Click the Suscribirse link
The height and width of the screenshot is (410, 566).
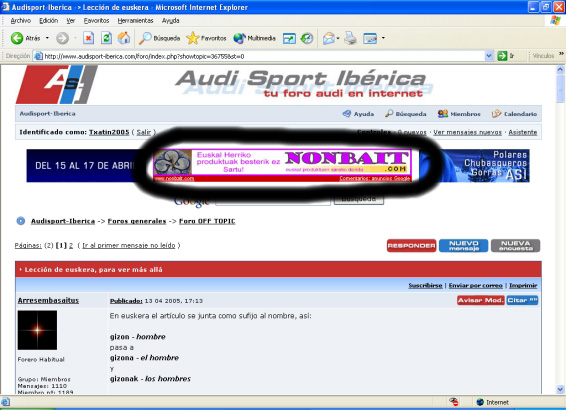tap(425, 285)
